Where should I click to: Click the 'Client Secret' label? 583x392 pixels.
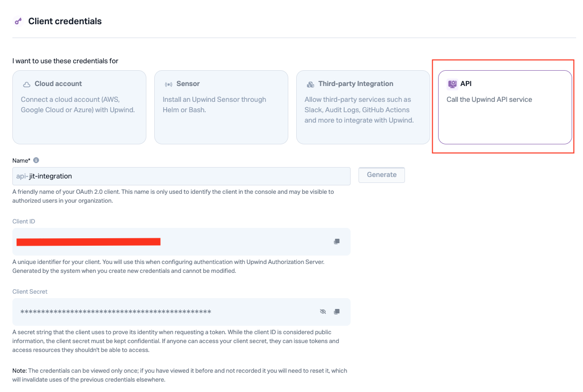point(30,292)
